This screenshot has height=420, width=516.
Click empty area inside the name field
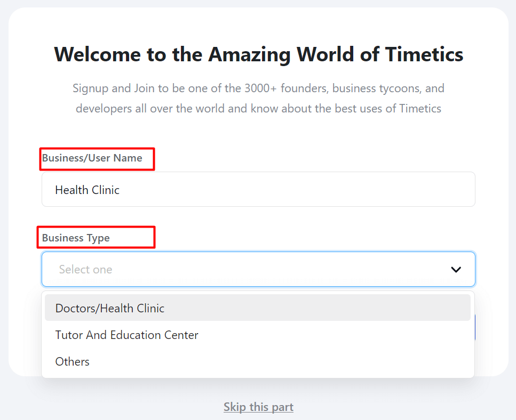pos(296,190)
